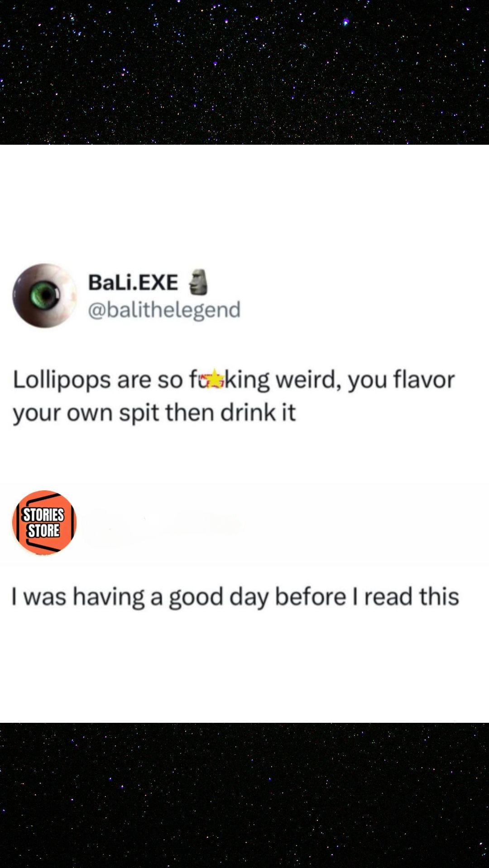
Task: Click 'before I read this' in the reply
Action: click(x=367, y=596)
